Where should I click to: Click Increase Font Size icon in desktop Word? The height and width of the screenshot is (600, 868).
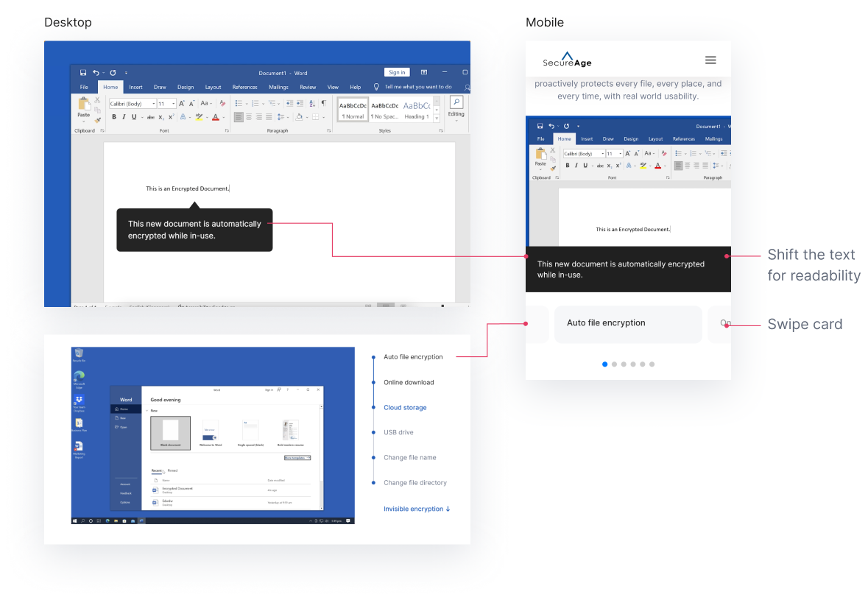tap(182, 104)
